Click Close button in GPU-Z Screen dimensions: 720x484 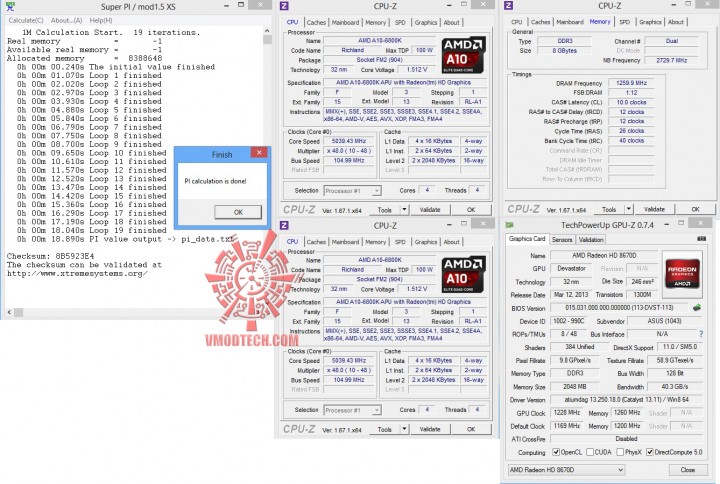(687, 470)
